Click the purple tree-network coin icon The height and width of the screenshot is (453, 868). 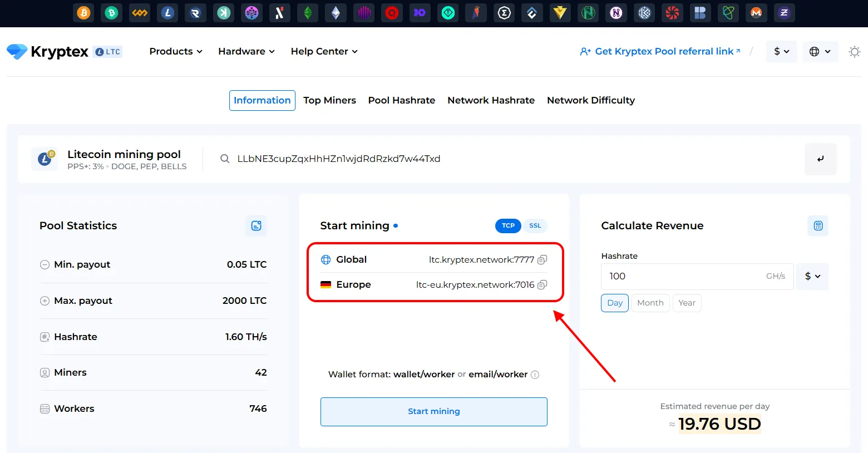(252, 13)
